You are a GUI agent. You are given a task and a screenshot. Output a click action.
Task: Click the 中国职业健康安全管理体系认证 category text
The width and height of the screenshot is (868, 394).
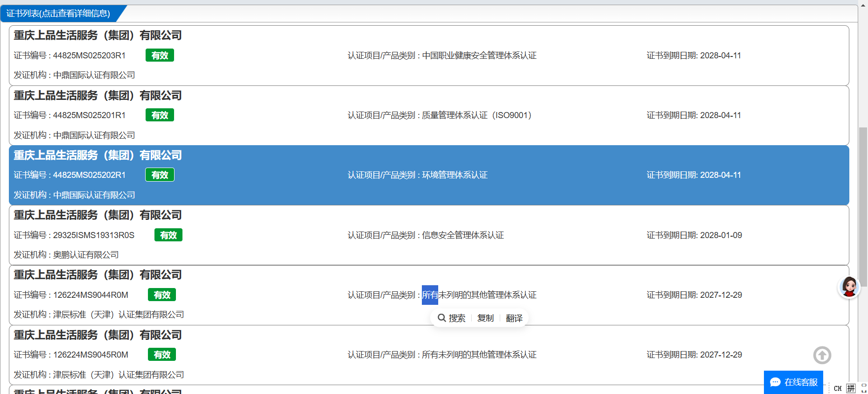(479, 56)
